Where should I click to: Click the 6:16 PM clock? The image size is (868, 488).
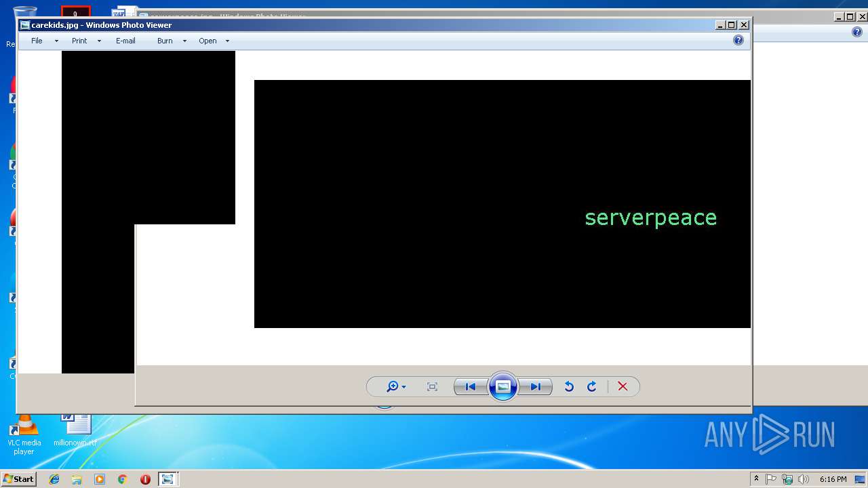coord(833,479)
